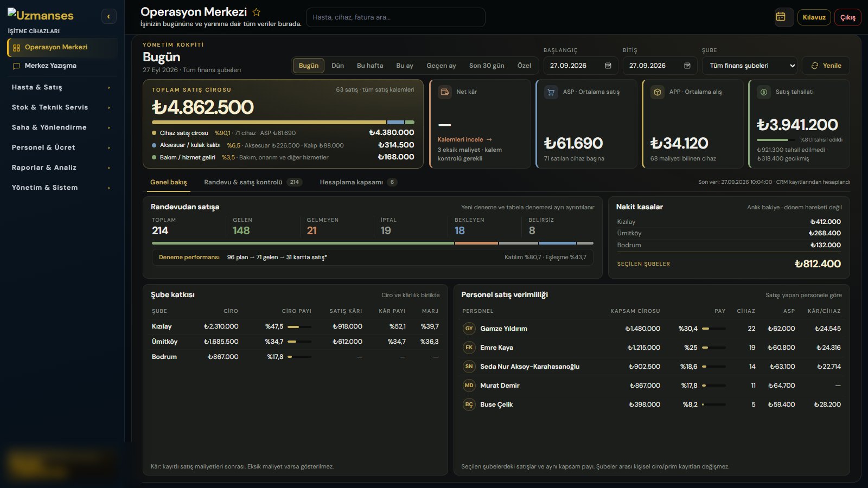Click the GY avatar for Gamze Yıldırım

[x=469, y=329]
